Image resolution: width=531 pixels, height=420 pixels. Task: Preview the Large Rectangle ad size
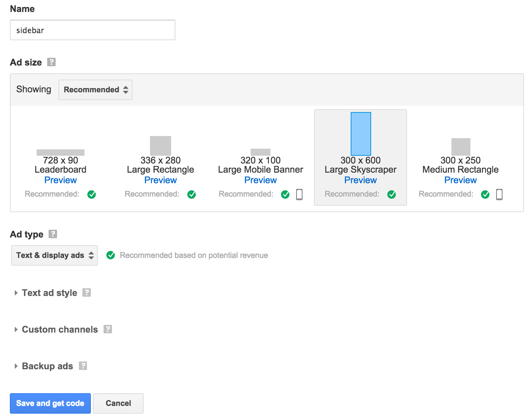(x=161, y=180)
